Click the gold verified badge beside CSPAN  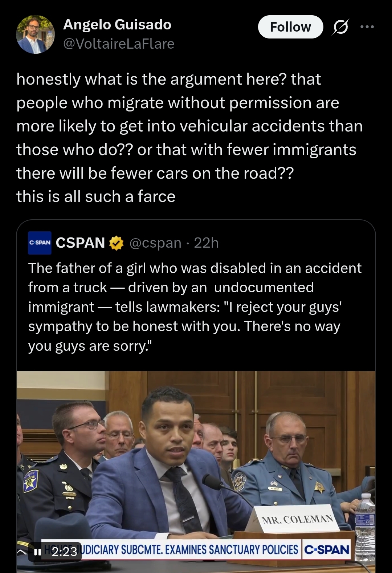tap(116, 243)
